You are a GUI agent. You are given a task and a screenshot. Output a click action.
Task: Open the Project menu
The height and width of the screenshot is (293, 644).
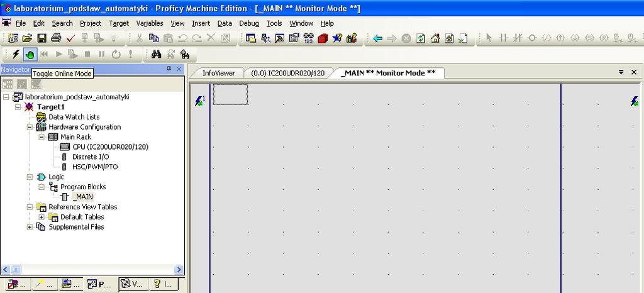[x=91, y=23]
